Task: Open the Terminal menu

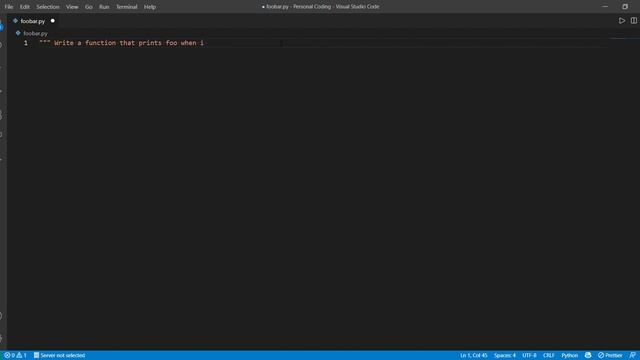Action: 127,7
